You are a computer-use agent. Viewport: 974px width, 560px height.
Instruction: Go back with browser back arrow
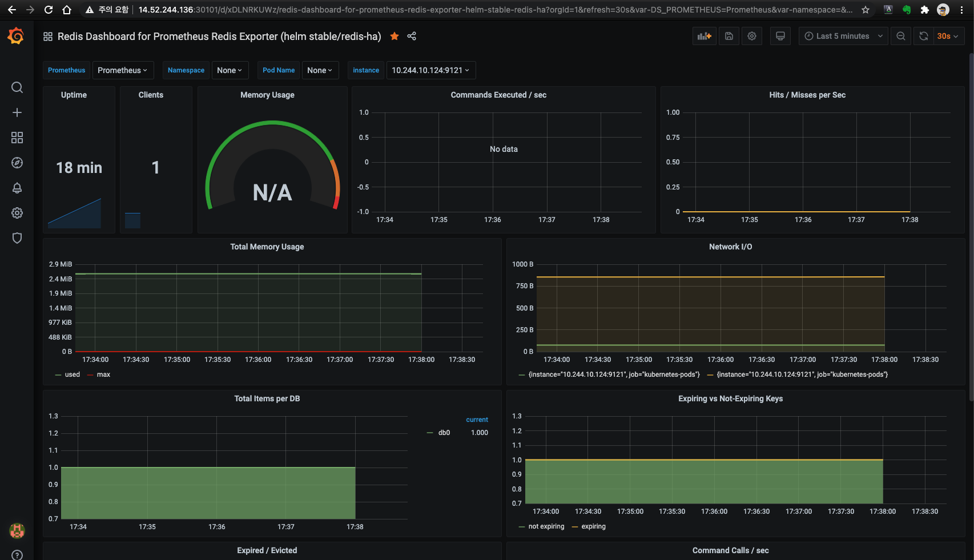(12, 10)
